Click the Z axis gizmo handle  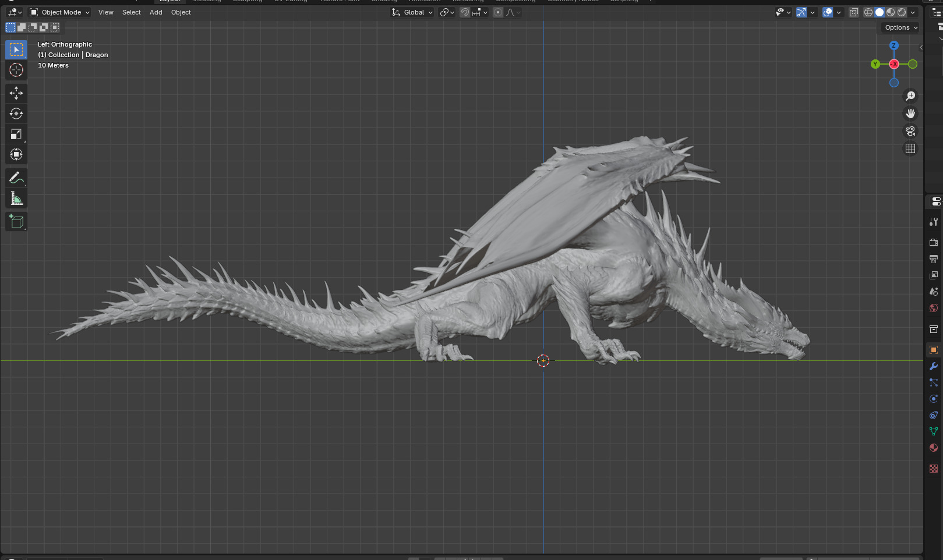click(x=894, y=45)
